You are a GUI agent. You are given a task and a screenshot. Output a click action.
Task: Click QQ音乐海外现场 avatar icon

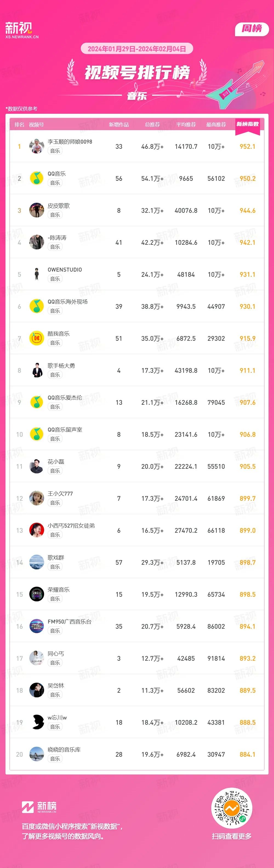[37, 306]
